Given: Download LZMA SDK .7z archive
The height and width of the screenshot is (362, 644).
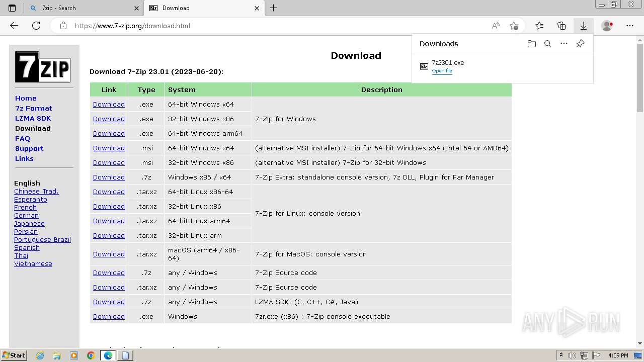Looking at the screenshot, I should pyautogui.click(x=109, y=302).
